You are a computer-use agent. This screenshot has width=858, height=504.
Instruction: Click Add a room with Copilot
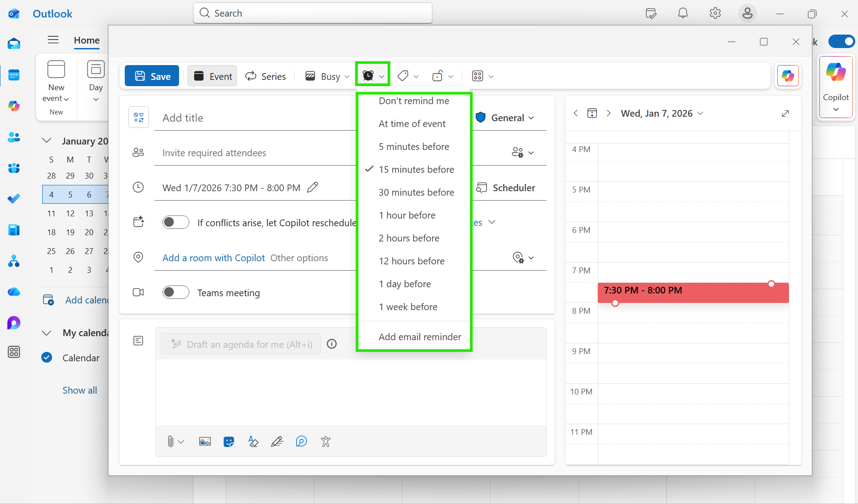pyautogui.click(x=214, y=258)
